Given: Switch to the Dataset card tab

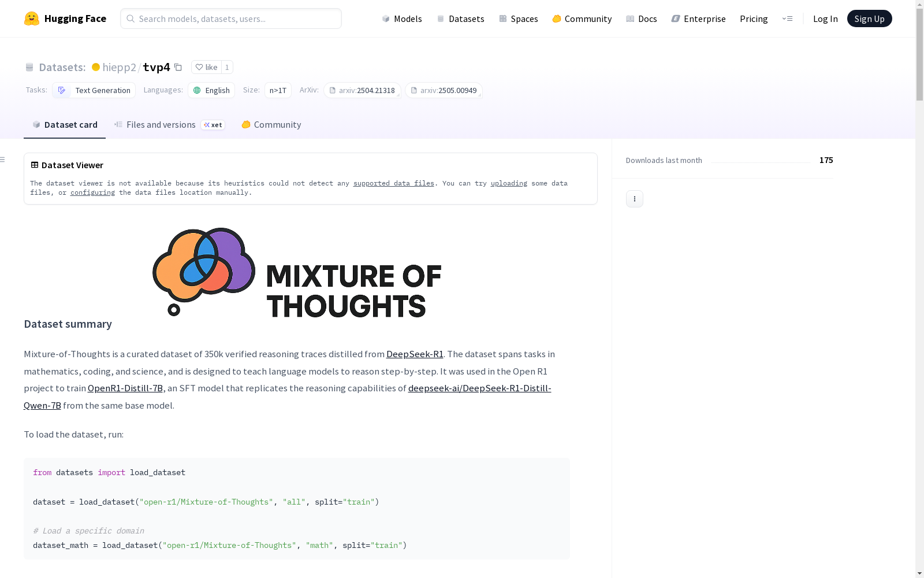Looking at the screenshot, I should tap(65, 125).
